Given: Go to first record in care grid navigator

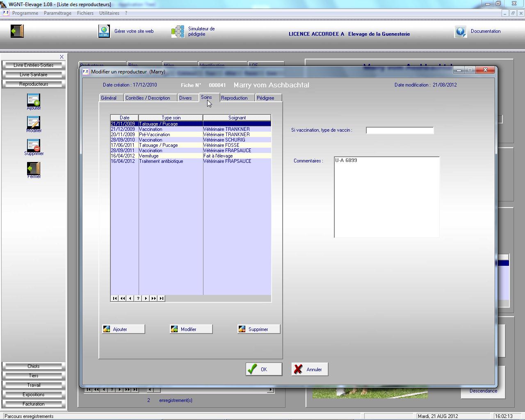Looking at the screenshot, I should (114, 298).
